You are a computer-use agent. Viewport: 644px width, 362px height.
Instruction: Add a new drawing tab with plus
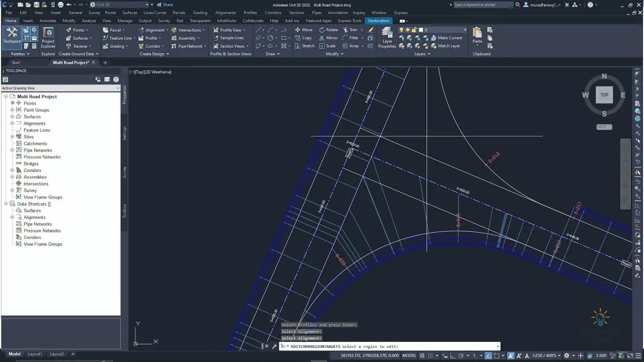coord(105,62)
